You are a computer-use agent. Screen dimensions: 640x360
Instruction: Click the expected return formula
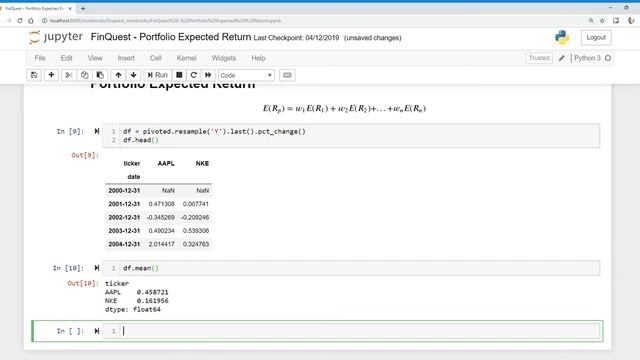[344, 109]
